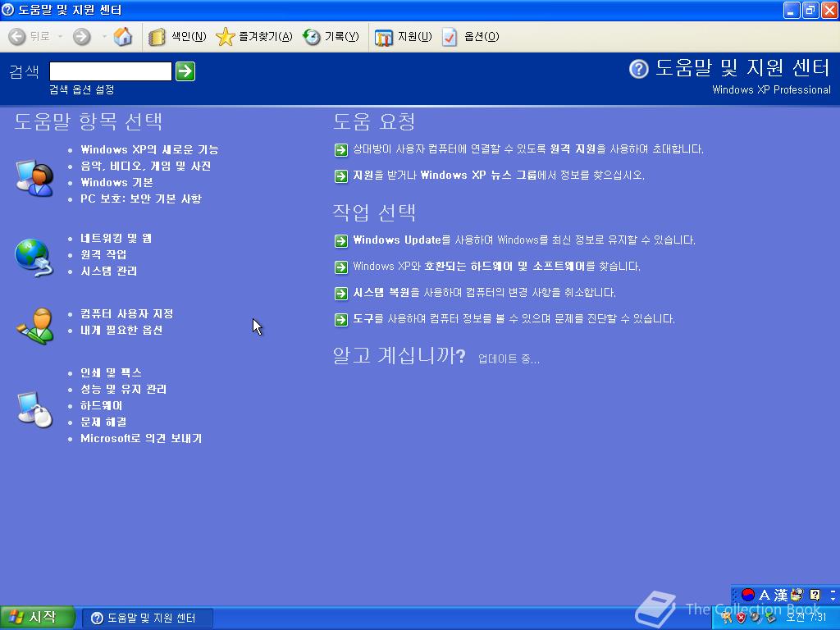Click the green search arrow button
Viewport: 840px width, 630px height.
(185, 71)
